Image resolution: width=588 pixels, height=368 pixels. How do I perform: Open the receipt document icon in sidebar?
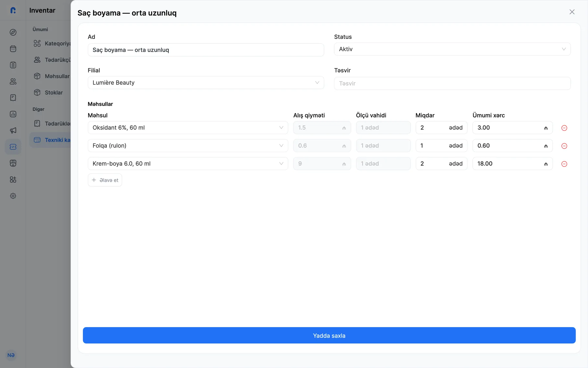(x=13, y=98)
